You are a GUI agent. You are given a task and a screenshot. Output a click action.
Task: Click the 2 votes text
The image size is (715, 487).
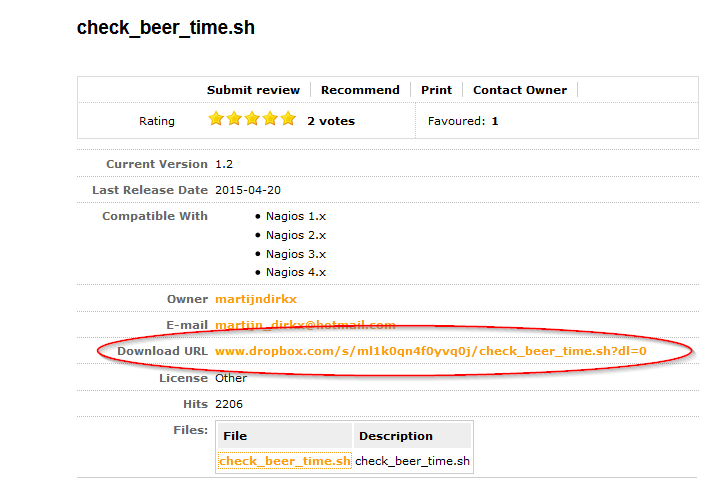coord(331,121)
